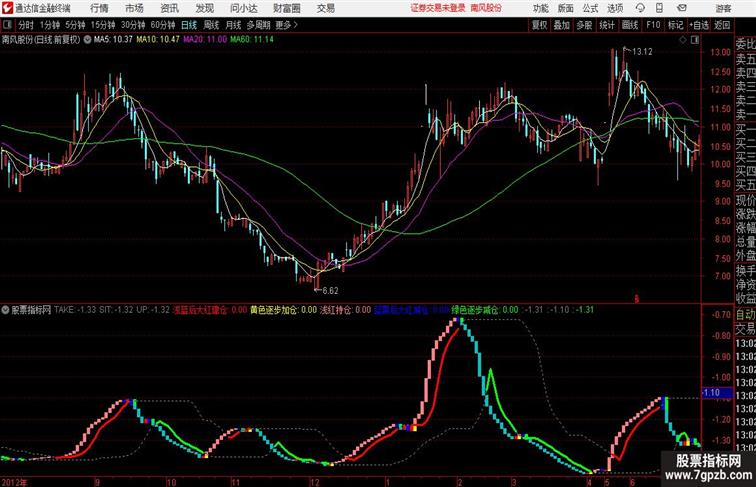Open the 多周期 multi-period view
The height and width of the screenshot is (487, 756).
click(x=258, y=25)
